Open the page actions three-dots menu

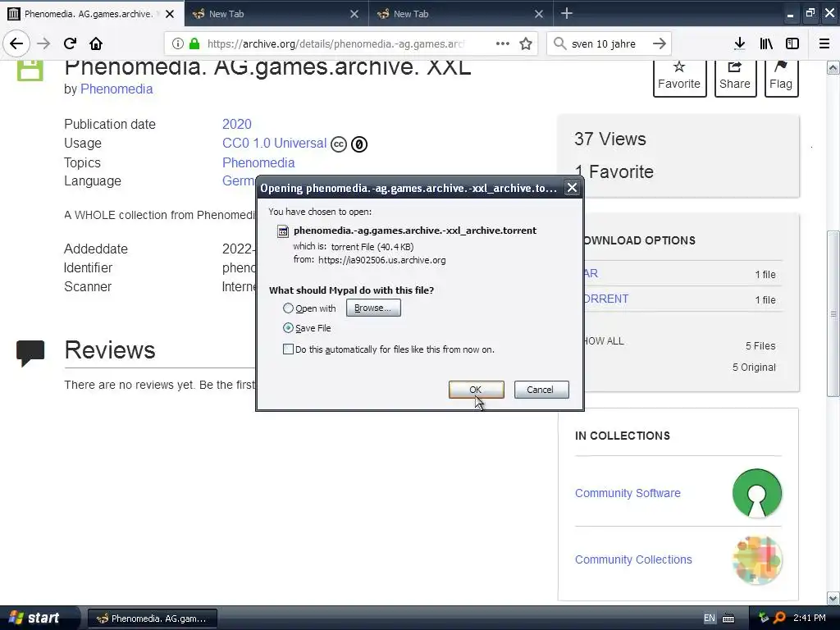503,43
